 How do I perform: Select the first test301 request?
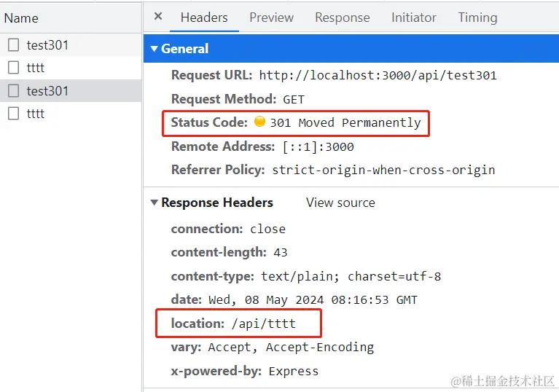click(47, 45)
